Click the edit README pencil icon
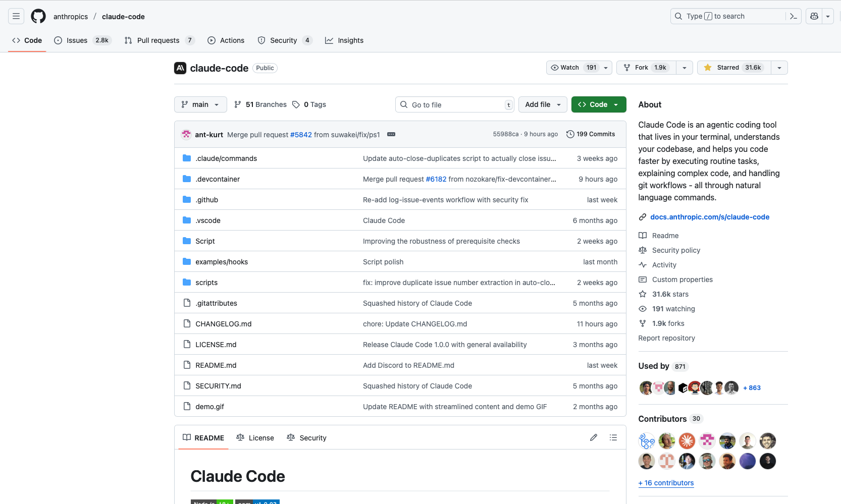This screenshot has height=504, width=841. tap(594, 437)
